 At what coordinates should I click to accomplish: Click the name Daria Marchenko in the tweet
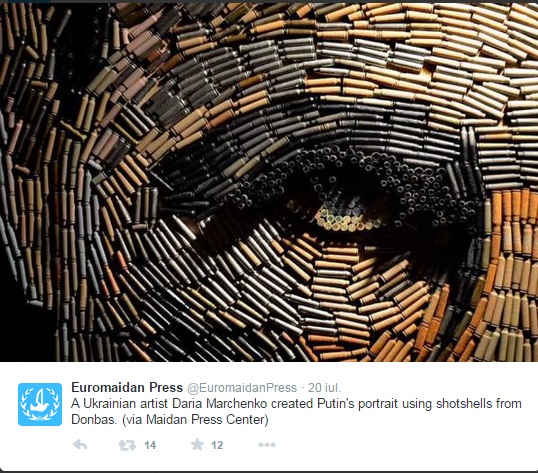tap(220, 403)
